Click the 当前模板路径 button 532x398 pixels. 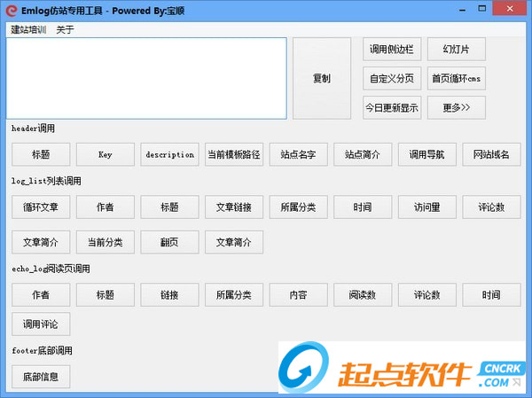tap(234, 154)
